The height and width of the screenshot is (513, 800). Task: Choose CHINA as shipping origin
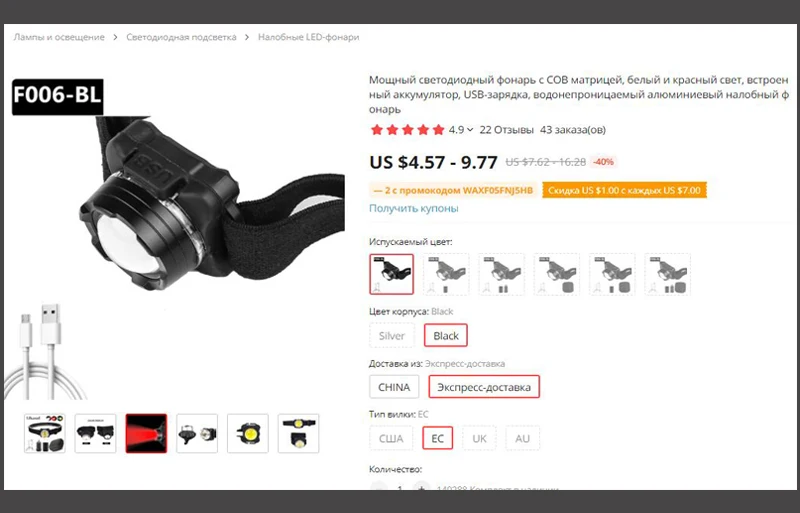pyautogui.click(x=394, y=387)
